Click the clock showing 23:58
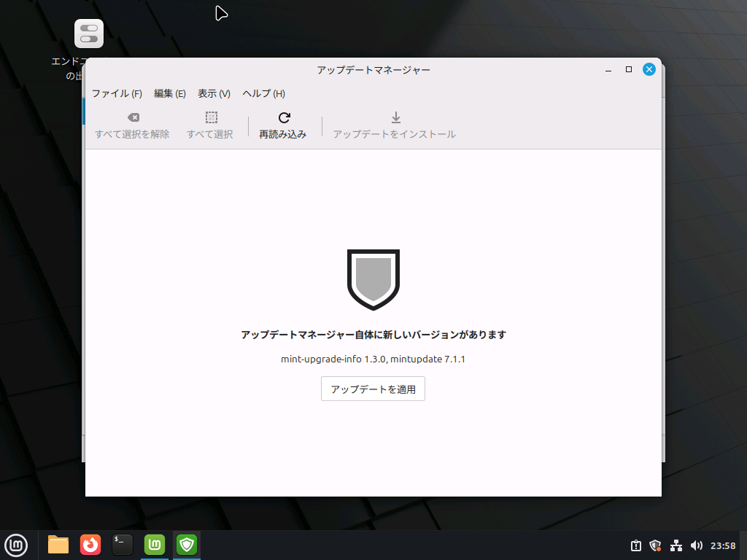The height and width of the screenshot is (560, 747). click(722, 545)
